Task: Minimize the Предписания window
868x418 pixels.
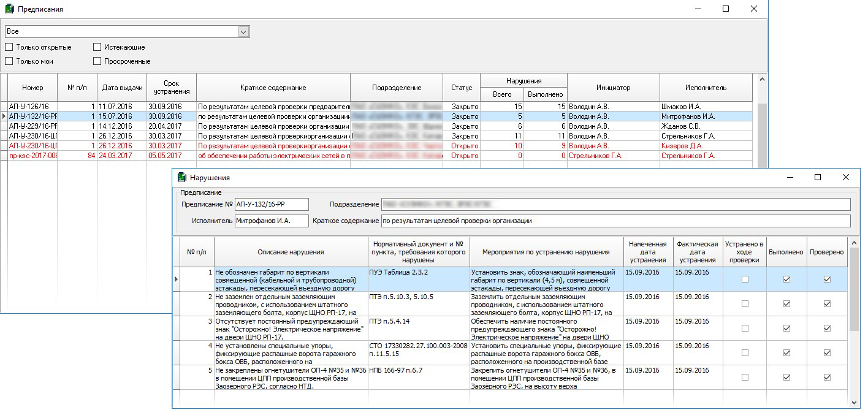Action: pos(698,9)
